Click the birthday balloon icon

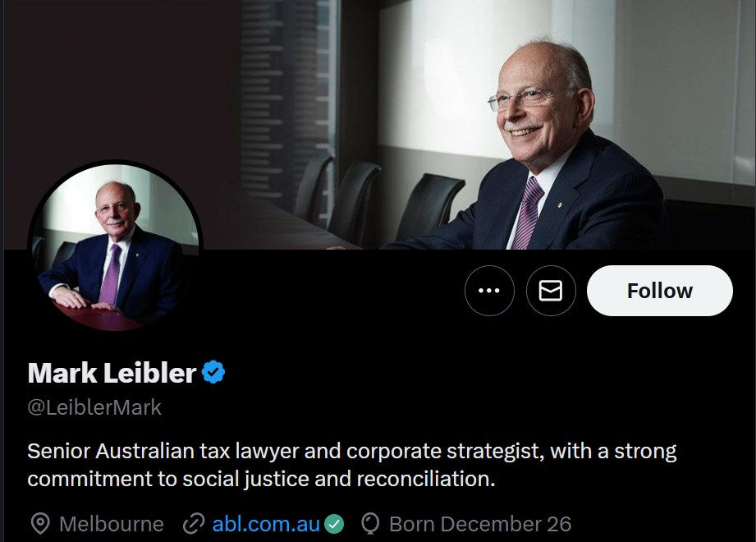click(371, 524)
